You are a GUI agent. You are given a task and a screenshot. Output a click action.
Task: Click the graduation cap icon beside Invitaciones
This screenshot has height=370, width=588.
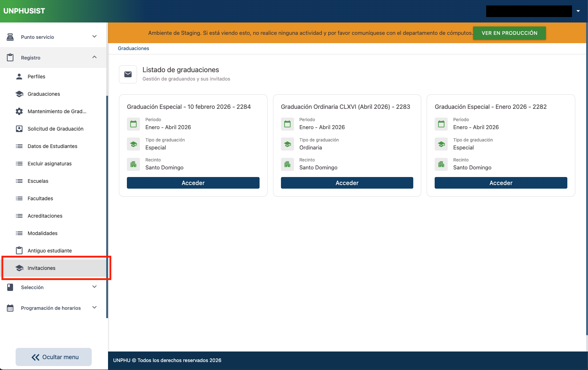19,268
